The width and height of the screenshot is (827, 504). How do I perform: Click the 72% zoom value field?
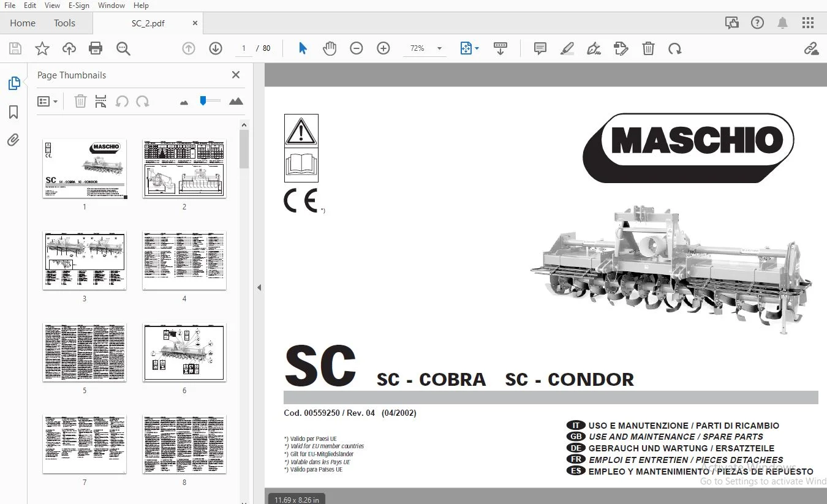coord(417,48)
